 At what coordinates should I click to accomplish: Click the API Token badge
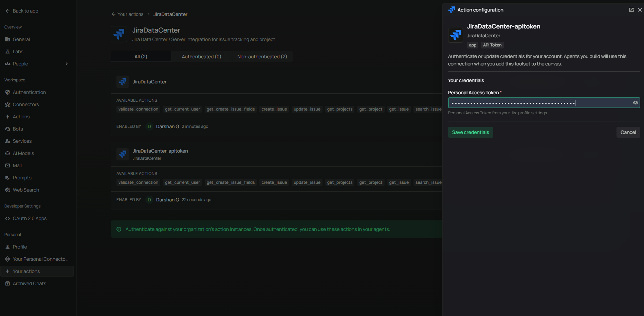coord(492,45)
